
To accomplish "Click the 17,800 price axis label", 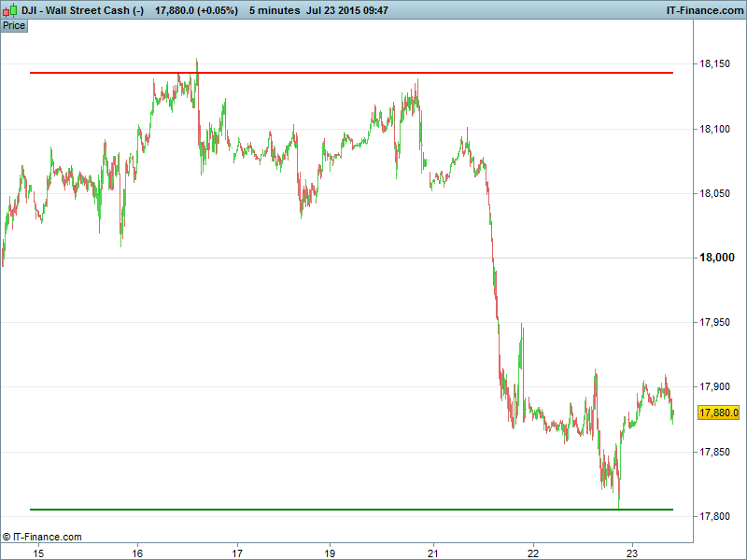I will click(716, 517).
